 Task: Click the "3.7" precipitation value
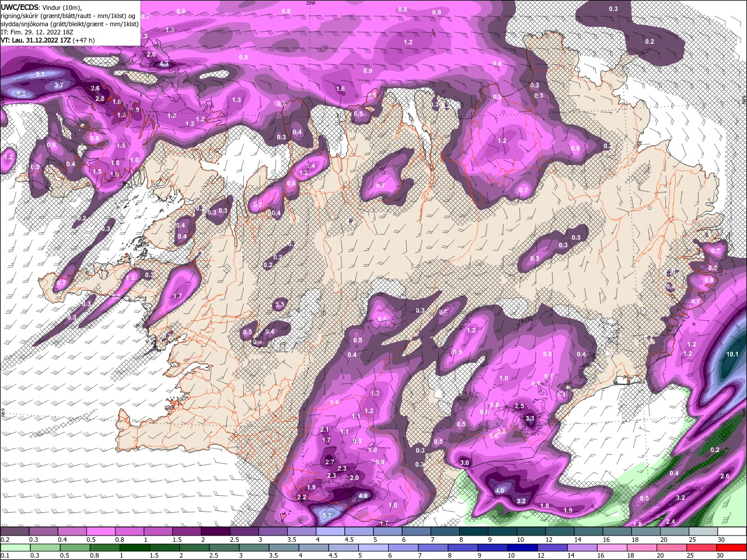(59, 85)
